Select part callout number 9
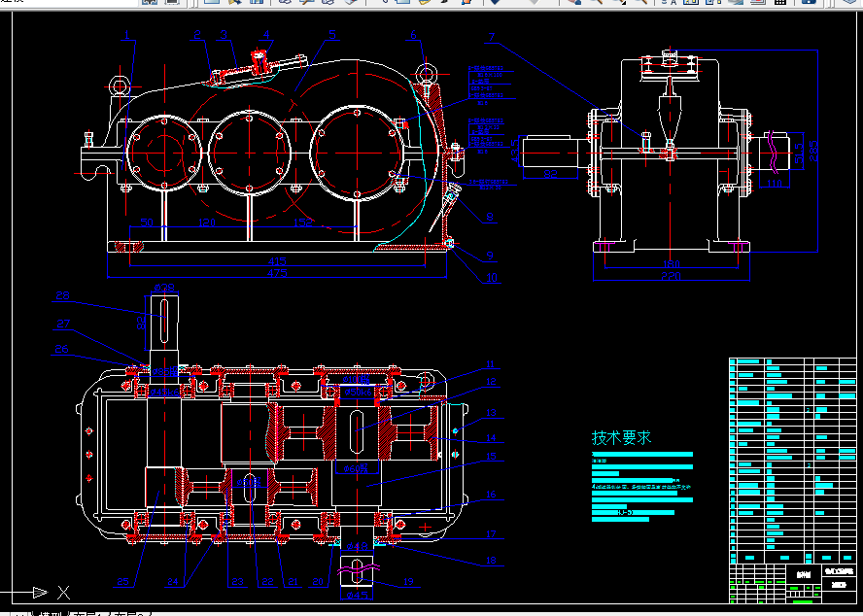863x616 pixels. (x=490, y=256)
